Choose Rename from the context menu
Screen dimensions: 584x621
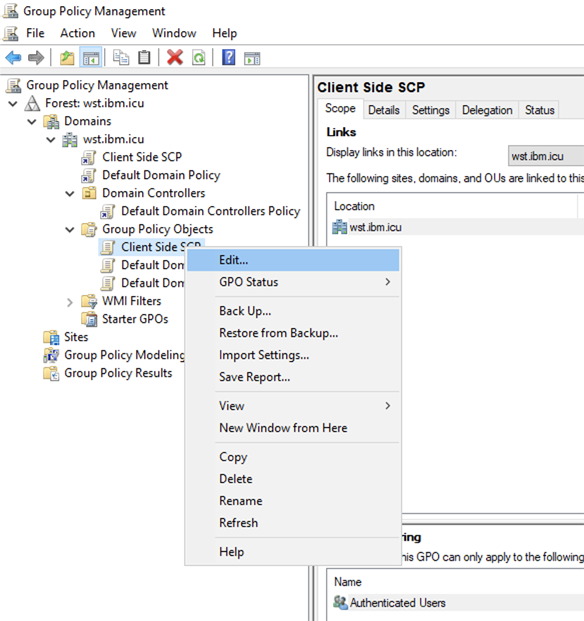(293, 501)
